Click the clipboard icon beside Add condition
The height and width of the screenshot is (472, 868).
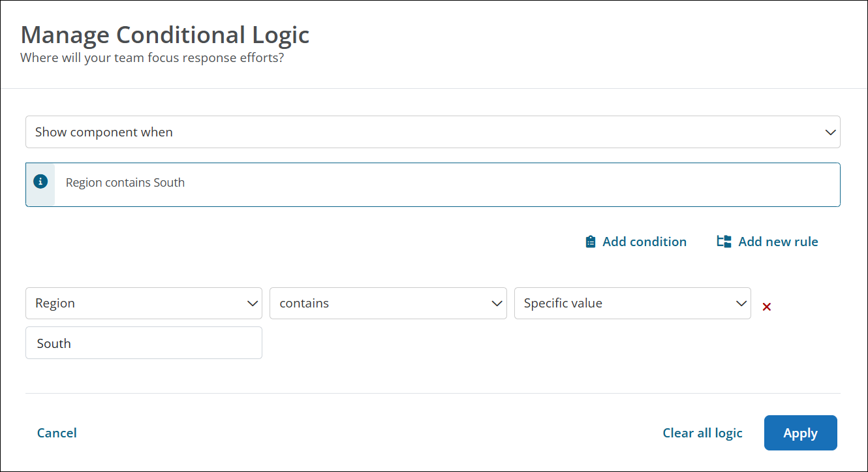[591, 242]
